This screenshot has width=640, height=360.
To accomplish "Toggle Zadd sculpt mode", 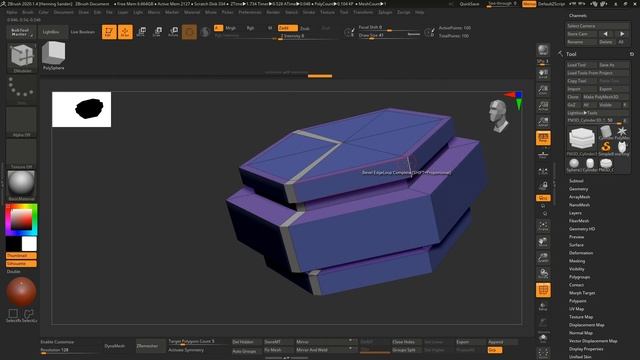I will pyautogui.click(x=287, y=28).
